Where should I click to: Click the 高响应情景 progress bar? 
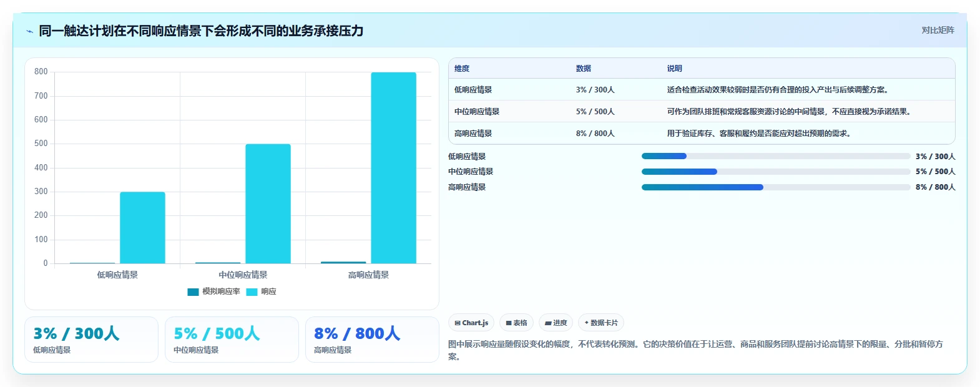(x=776, y=187)
